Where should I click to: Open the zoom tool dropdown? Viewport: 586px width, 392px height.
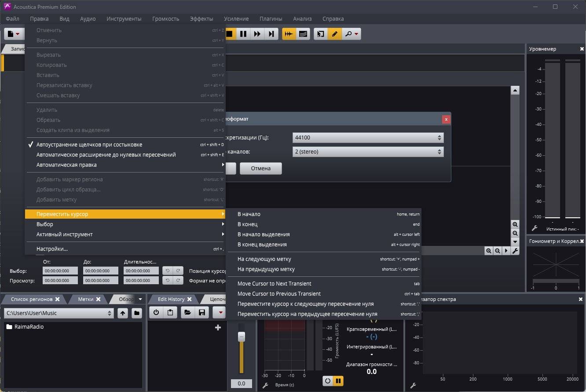[352, 34]
